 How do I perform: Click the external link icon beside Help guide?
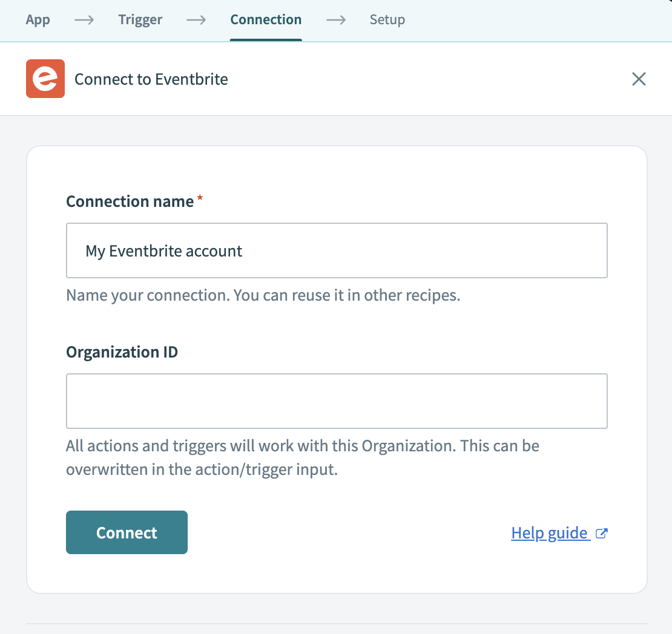(601, 533)
